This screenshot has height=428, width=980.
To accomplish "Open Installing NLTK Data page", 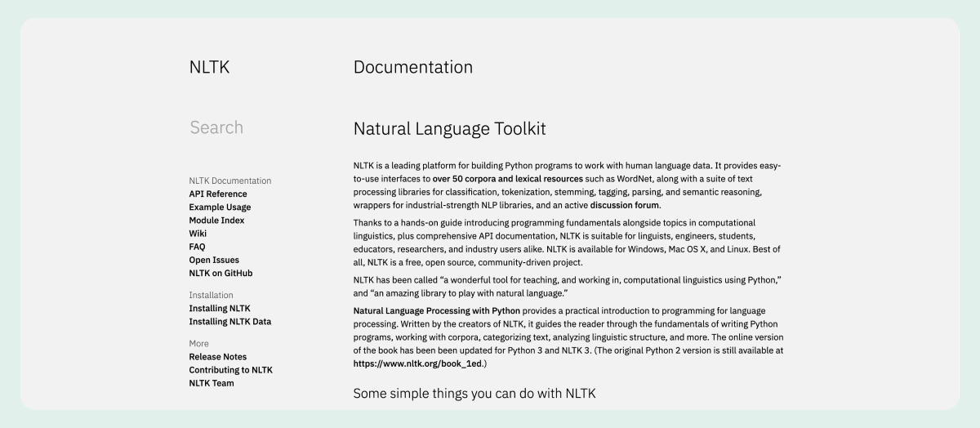I will pos(229,322).
